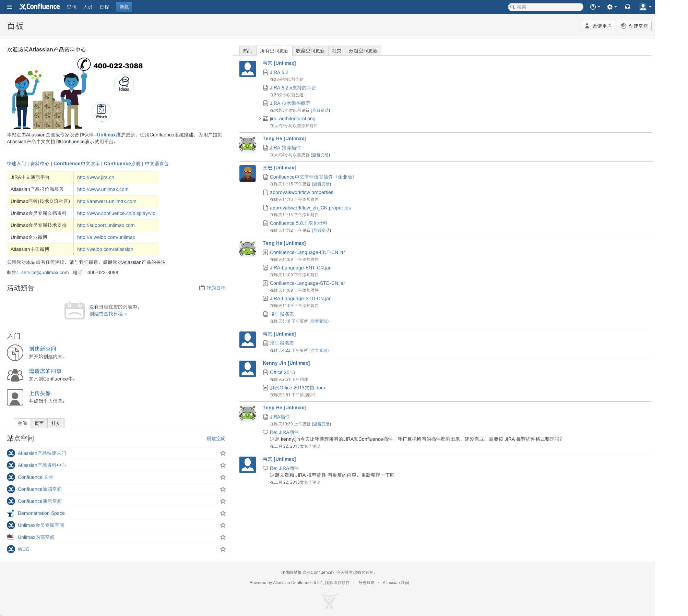The image size is (688, 616).
Task: Switch to the 社交 tab above 站点空间
Action: pos(56,423)
